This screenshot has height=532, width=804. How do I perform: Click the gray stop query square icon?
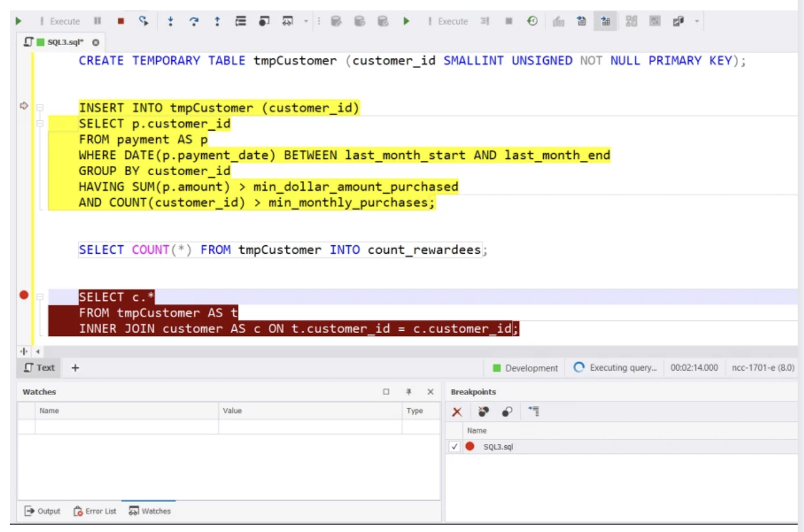click(x=509, y=21)
